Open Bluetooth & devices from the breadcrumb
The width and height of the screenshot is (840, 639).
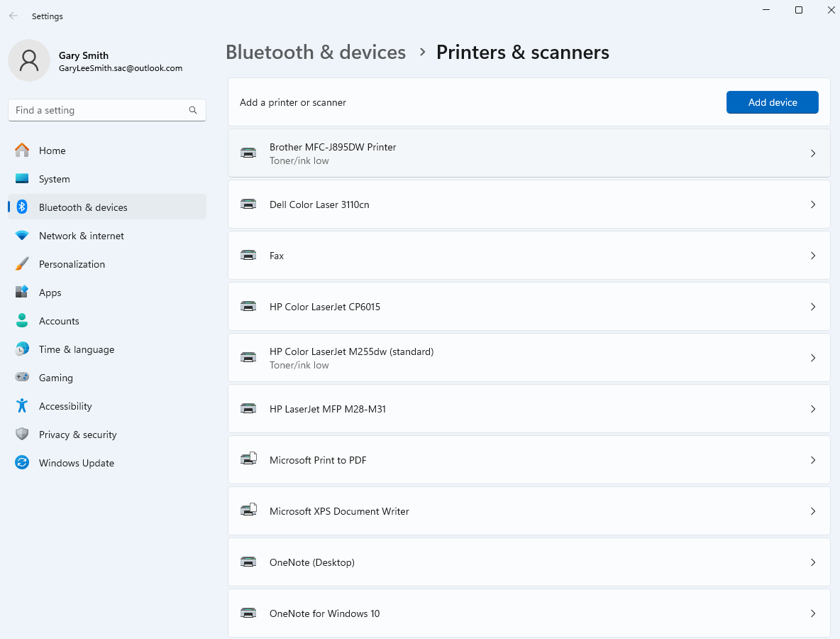tap(316, 52)
